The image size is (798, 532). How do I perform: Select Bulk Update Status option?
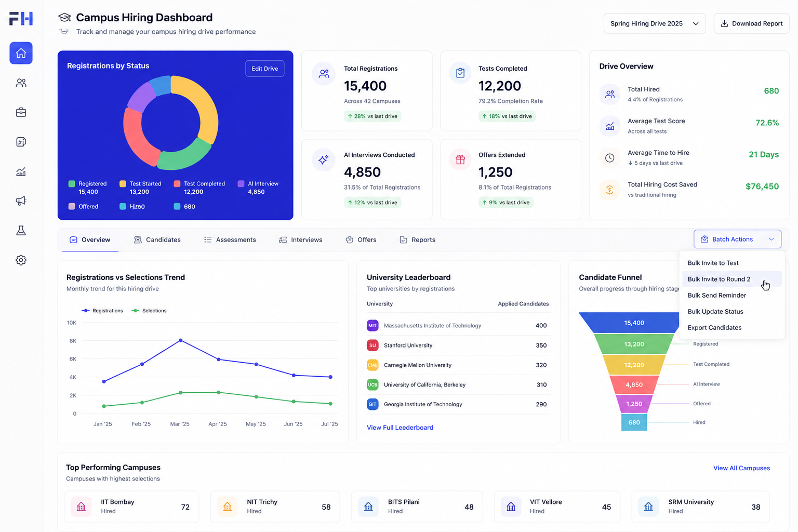(x=731, y=311)
